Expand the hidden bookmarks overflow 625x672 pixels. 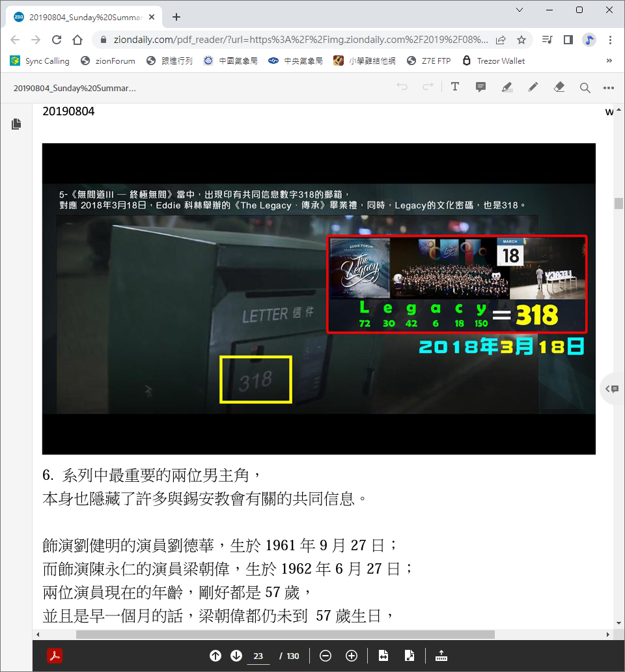click(x=609, y=61)
